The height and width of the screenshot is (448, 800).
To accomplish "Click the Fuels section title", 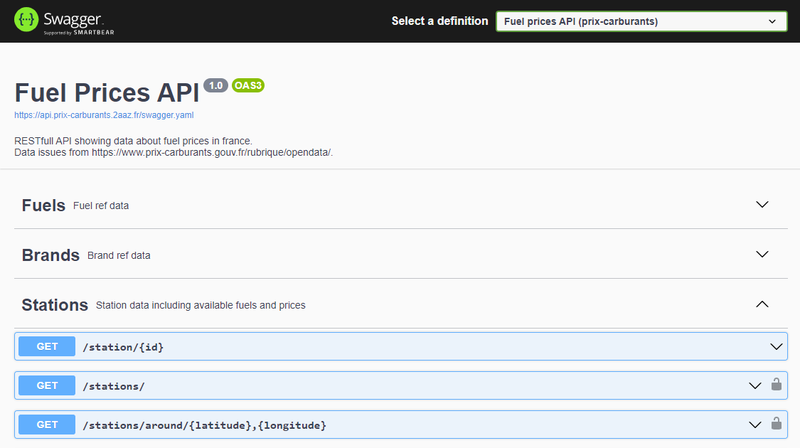I will (43, 205).
